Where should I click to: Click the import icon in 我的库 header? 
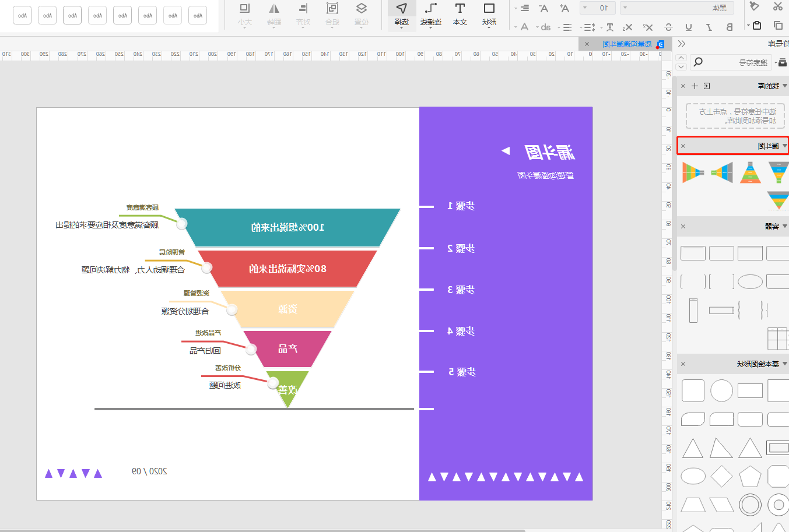pos(707,86)
